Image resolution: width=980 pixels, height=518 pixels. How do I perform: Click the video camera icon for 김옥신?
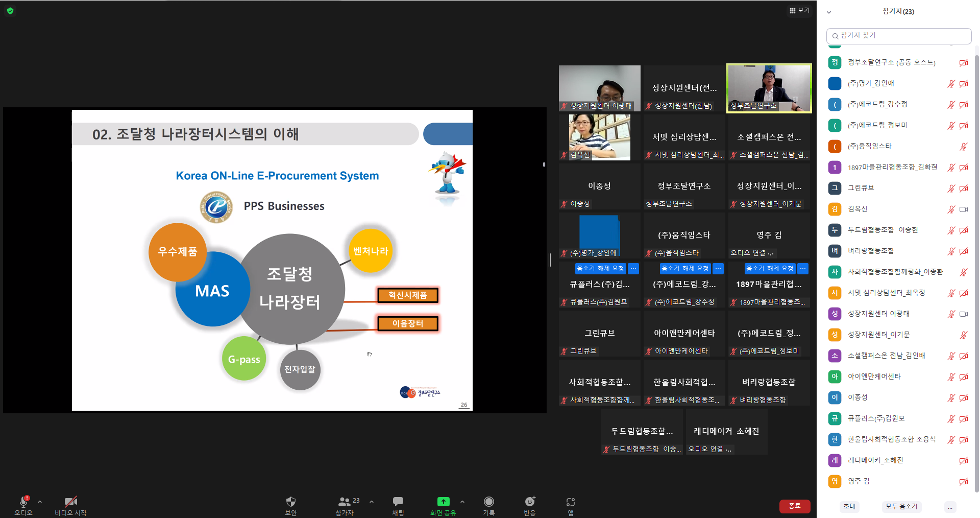[964, 209]
